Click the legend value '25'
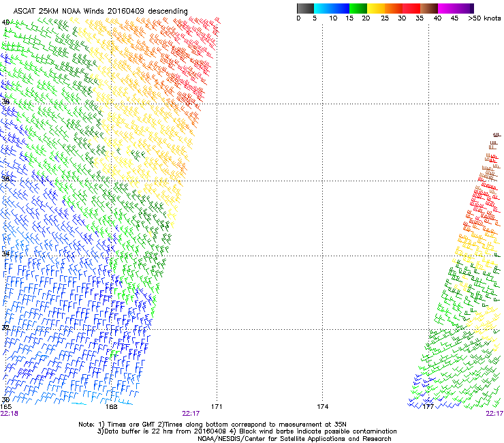The image size is (504, 443). click(x=385, y=18)
